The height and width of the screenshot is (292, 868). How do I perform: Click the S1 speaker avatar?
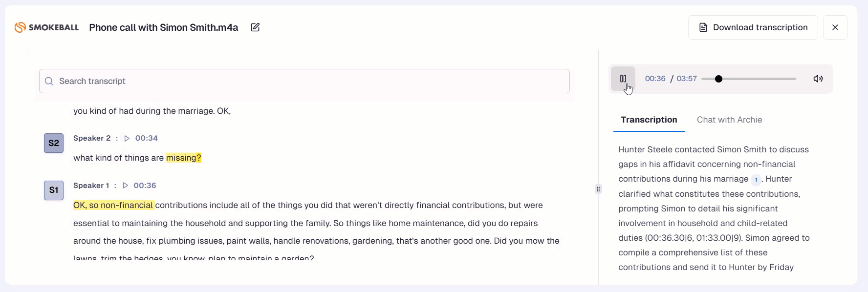(x=54, y=190)
